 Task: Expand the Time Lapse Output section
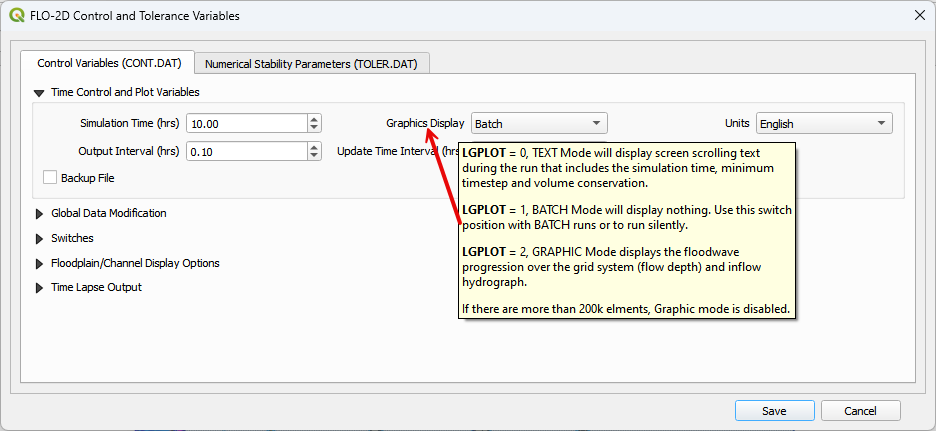click(39, 287)
